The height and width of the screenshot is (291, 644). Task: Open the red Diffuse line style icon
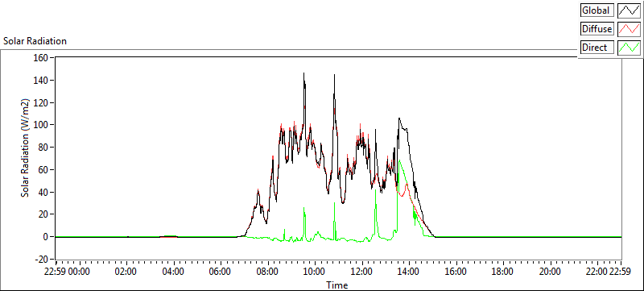pyautogui.click(x=630, y=29)
